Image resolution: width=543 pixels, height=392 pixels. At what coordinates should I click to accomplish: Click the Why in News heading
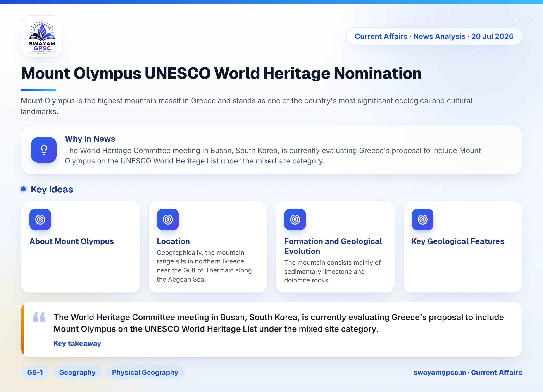point(90,139)
